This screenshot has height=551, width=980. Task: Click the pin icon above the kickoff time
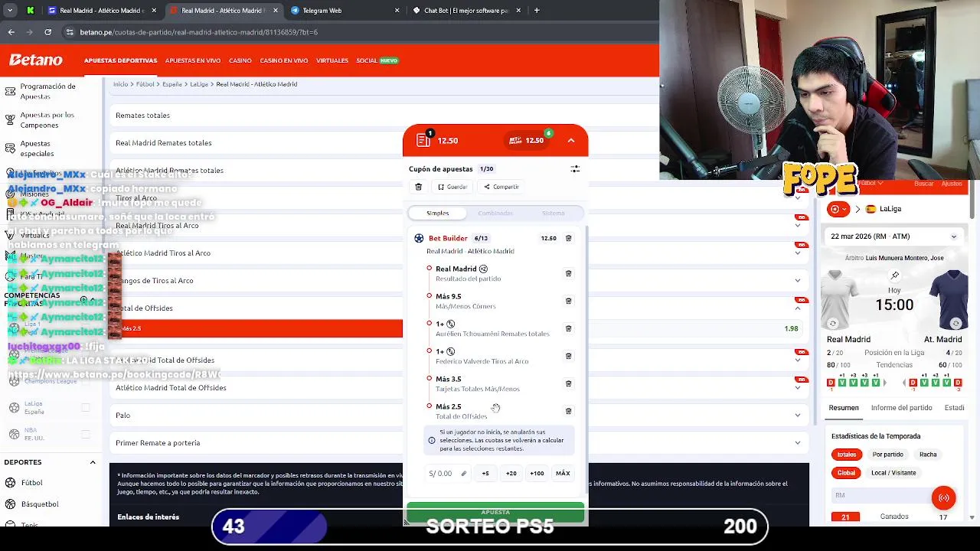(x=895, y=275)
